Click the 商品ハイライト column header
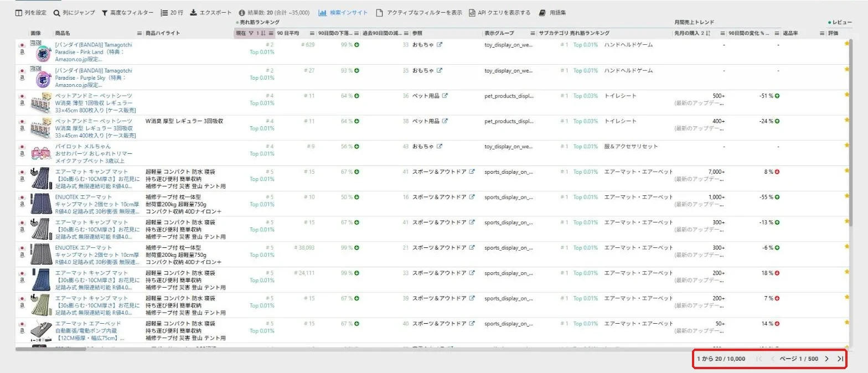 tap(163, 33)
